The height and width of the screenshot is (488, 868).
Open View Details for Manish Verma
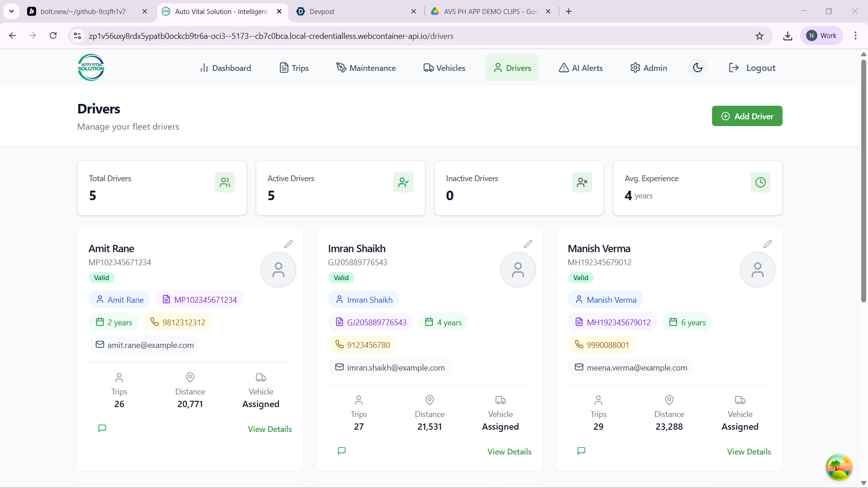[749, 451]
